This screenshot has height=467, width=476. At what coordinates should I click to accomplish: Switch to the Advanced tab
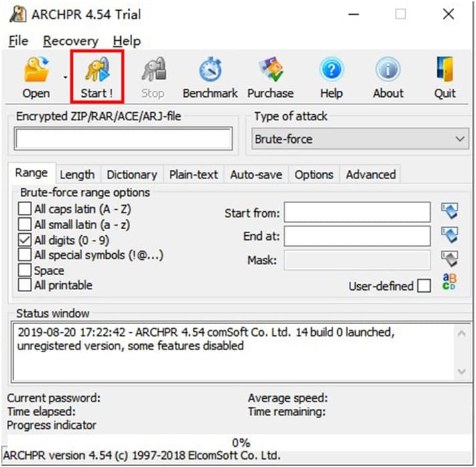(x=371, y=174)
